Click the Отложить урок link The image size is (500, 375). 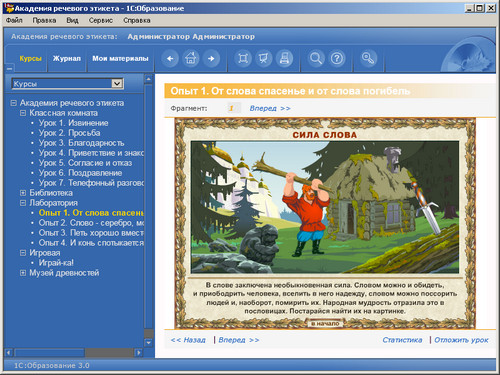tap(461, 340)
